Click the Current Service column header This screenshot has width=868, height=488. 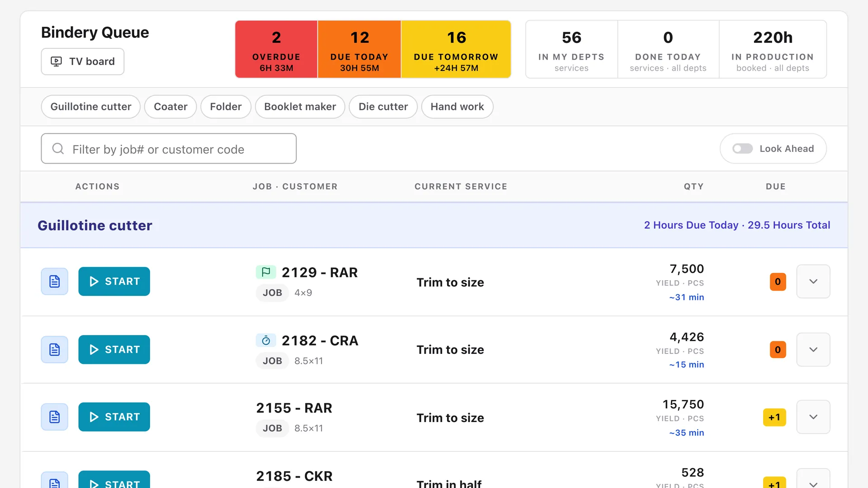pos(461,187)
